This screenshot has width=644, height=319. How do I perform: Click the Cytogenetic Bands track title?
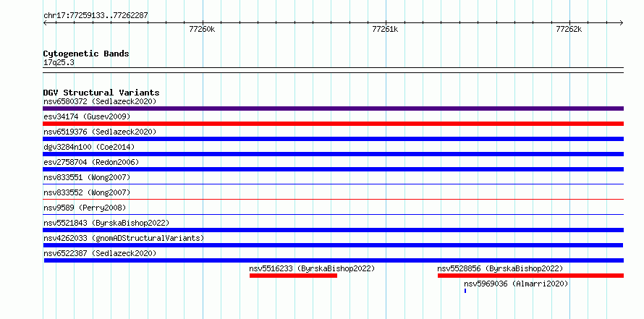pos(86,54)
